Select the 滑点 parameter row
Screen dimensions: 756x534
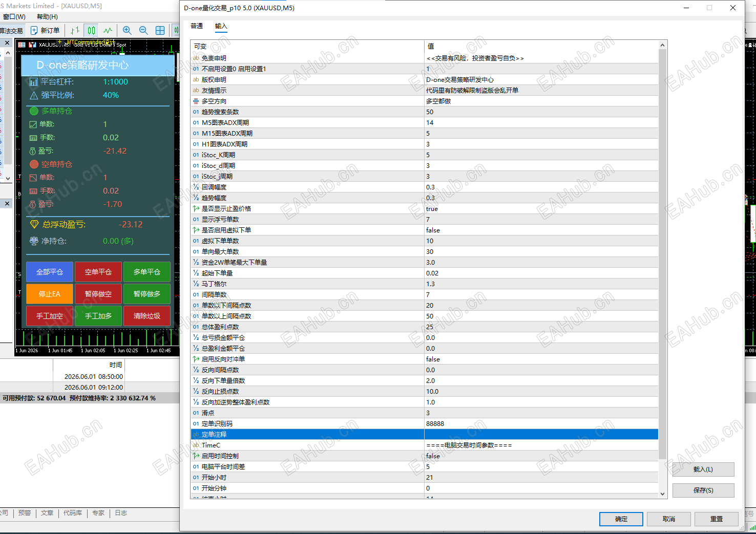point(424,413)
